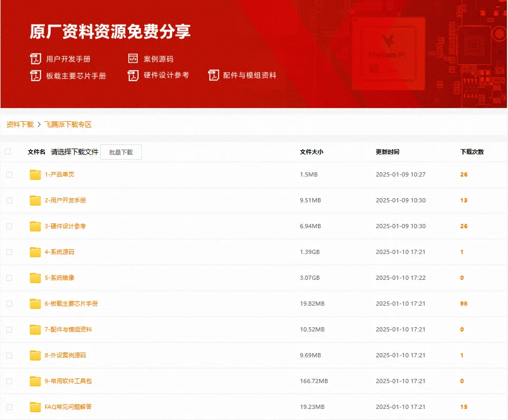Click 配件与模组资料 label in the banner
Viewport: 508px width, 420px height.
coord(250,75)
